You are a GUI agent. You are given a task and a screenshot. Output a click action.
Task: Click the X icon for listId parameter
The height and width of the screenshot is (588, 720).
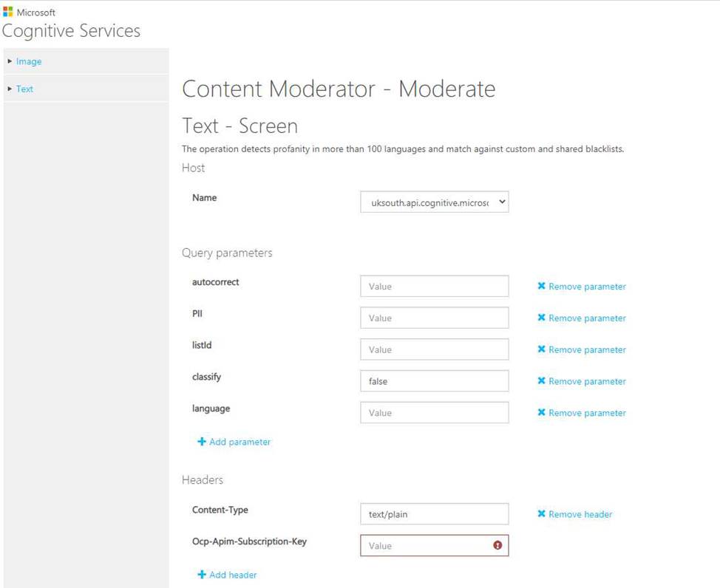pyautogui.click(x=541, y=349)
